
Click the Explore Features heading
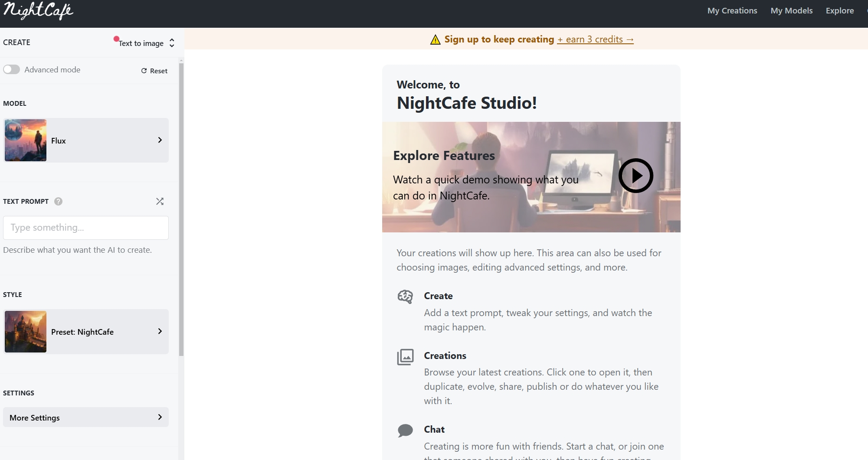(x=444, y=156)
